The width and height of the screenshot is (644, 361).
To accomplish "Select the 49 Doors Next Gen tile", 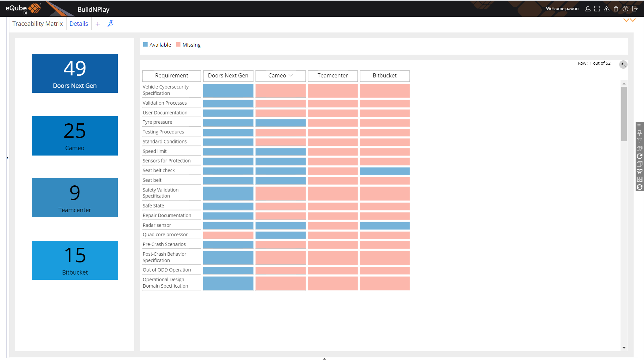I will pyautogui.click(x=75, y=73).
